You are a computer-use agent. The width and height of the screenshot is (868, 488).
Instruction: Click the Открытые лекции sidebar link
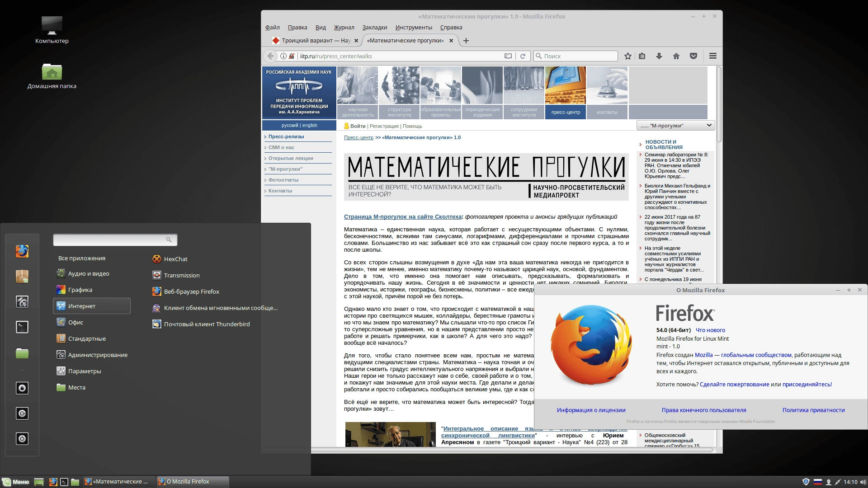click(x=291, y=158)
